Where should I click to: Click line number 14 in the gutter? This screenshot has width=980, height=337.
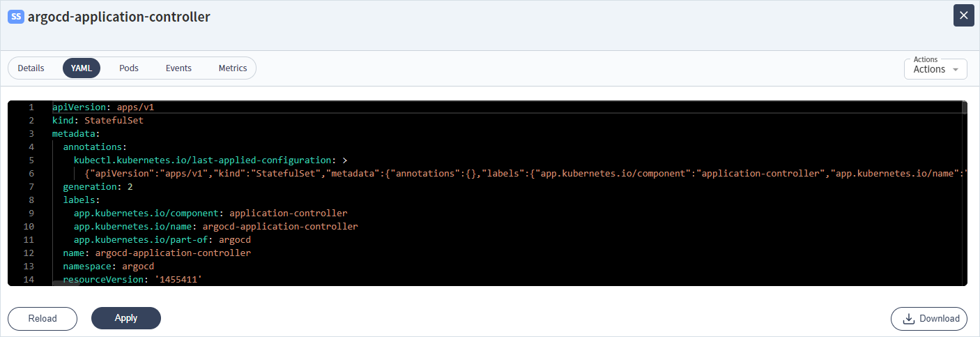[29, 280]
